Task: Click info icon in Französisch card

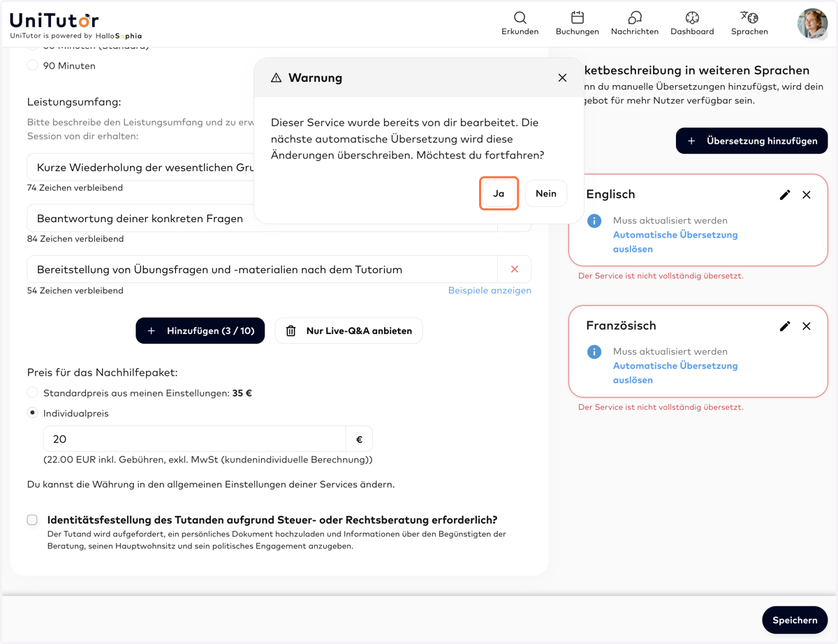Action: [594, 352]
